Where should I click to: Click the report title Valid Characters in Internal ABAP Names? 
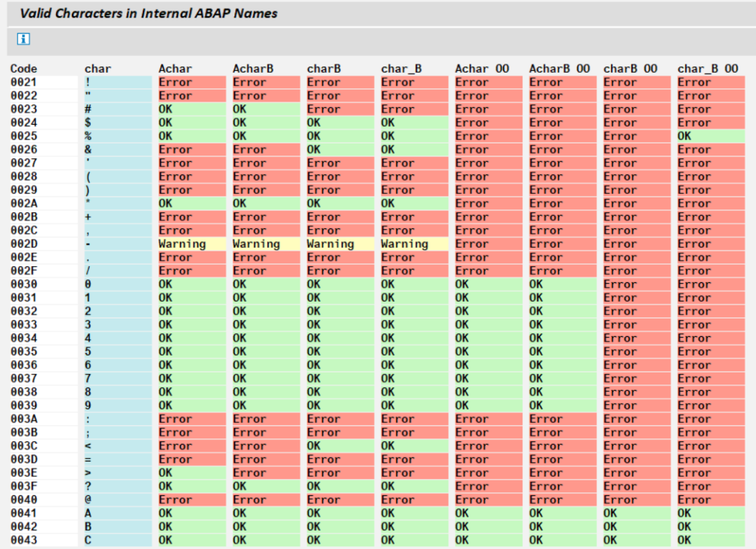[149, 13]
